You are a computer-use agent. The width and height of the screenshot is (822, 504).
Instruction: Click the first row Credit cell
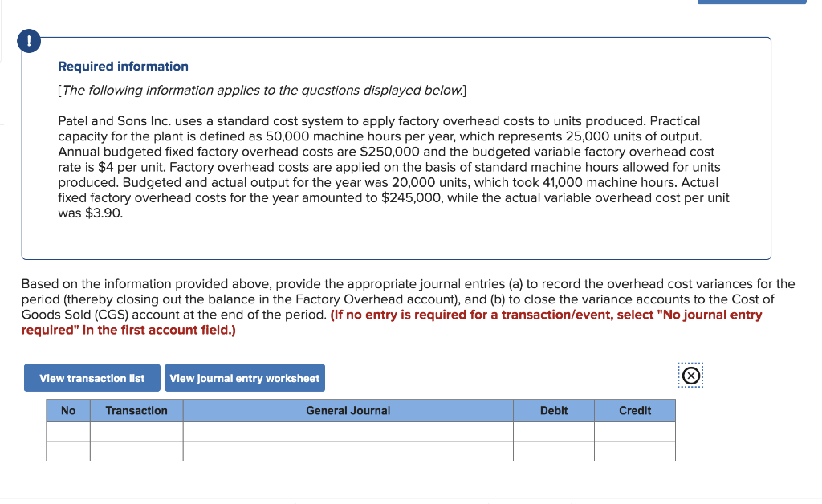pos(635,431)
